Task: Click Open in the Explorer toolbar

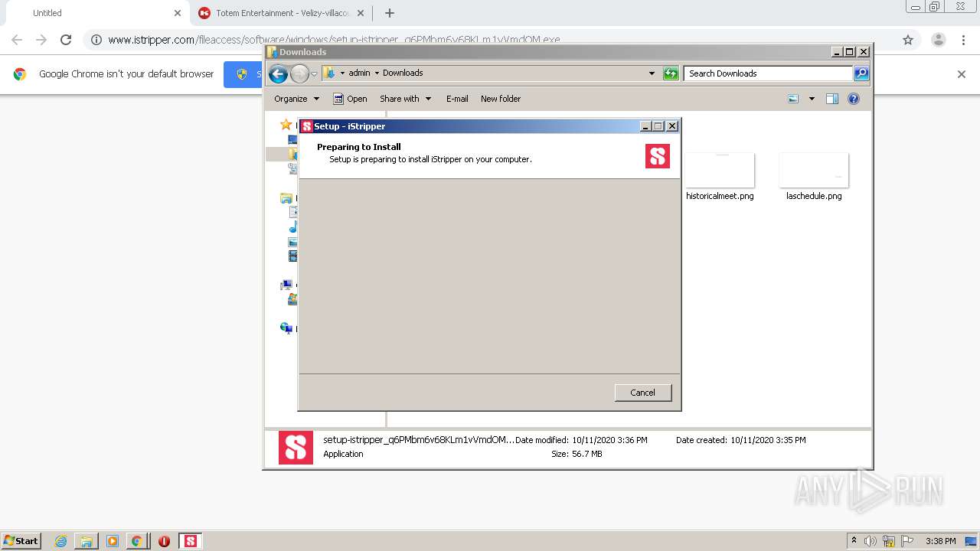Action: point(350,99)
